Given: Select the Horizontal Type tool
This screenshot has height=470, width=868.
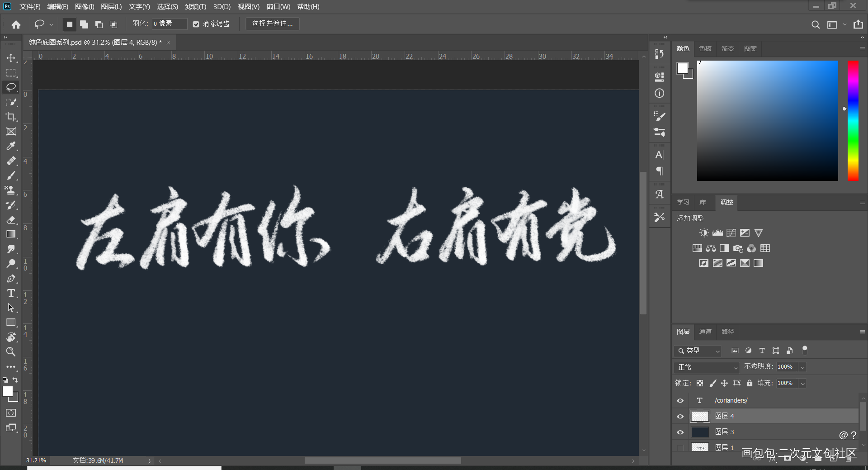Looking at the screenshot, I should tap(11, 293).
